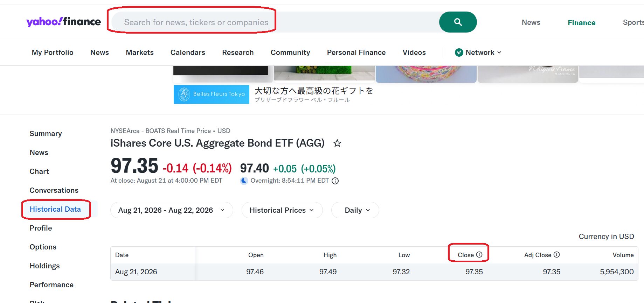Click the Open column header
This screenshot has width=644, height=303.
pyautogui.click(x=256, y=255)
